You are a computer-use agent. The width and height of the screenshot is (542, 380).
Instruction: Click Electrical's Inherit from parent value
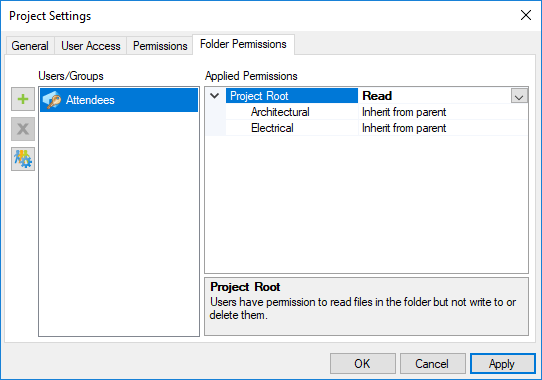[404, 128]
